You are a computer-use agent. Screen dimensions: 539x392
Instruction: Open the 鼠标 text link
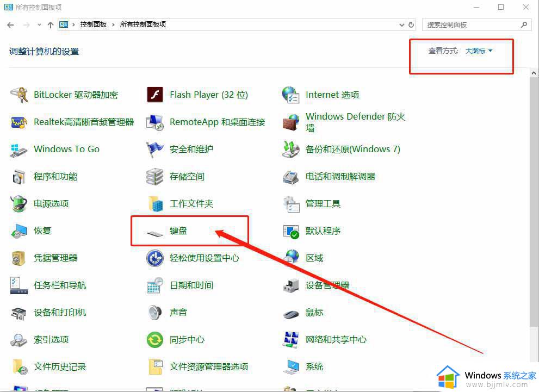coord(314,312)
